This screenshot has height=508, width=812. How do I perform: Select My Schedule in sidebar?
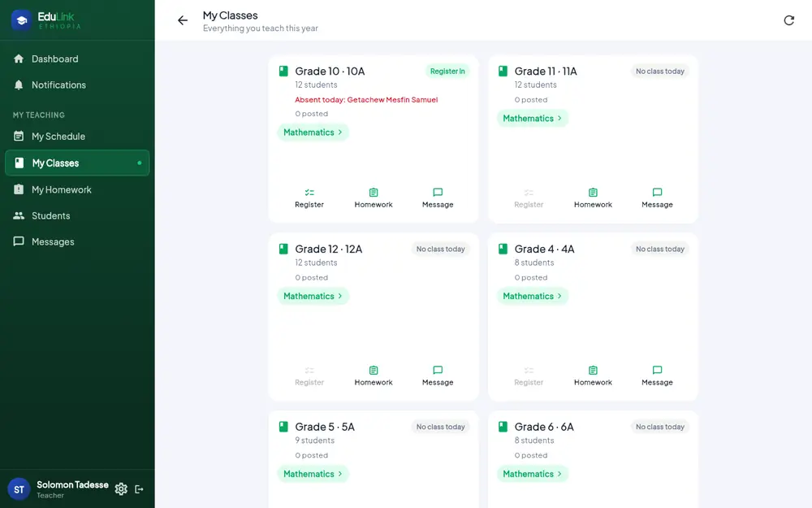point(77,137)
